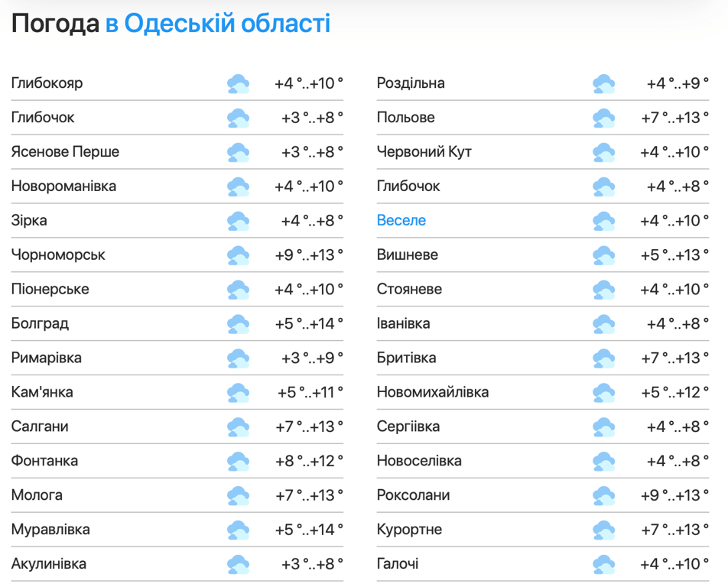Go to Ясенове Перше forecast

coord(65,152)
